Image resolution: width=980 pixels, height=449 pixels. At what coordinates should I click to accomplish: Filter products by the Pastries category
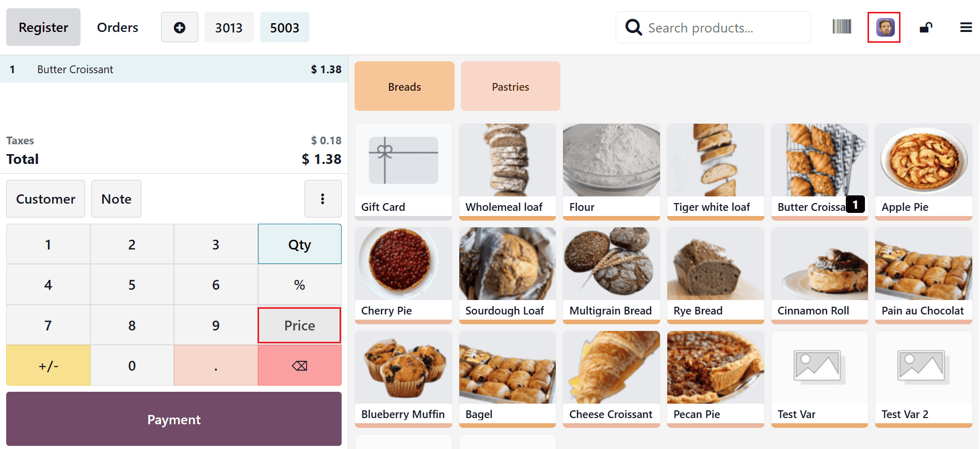tap(510, 86)
